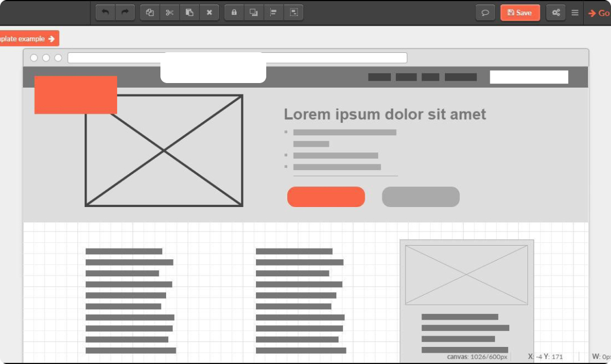Click the orange Go arrow link
The width and height of the screenshot is (611, 364).
[x=598, y=13]
